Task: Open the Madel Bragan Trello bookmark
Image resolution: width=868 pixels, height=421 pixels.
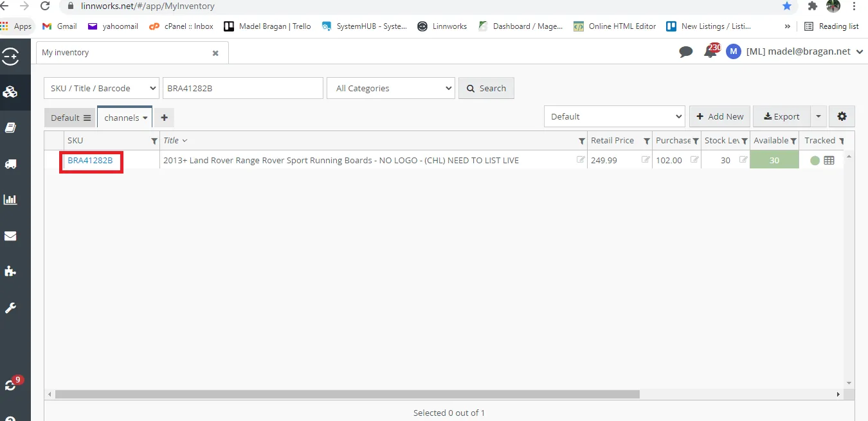Action: [x=267, y=26]
